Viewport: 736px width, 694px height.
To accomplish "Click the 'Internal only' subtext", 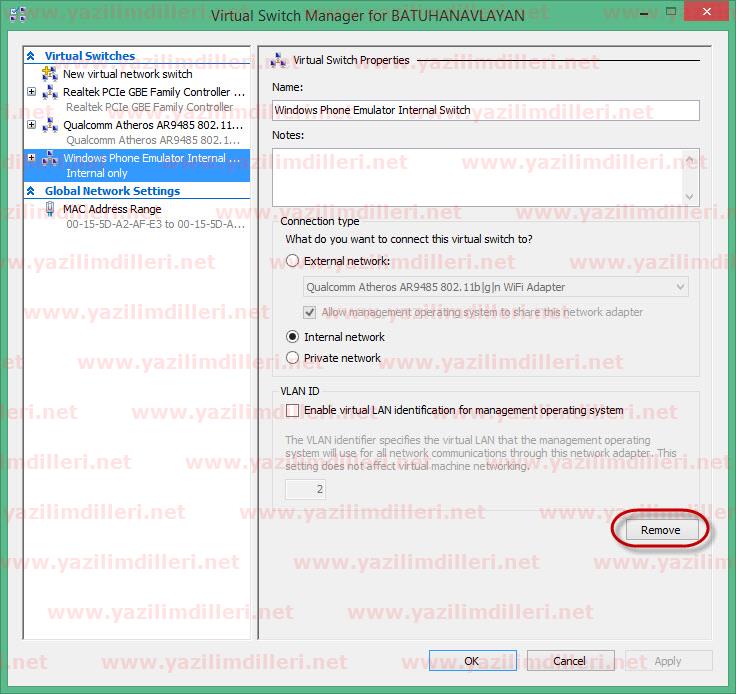I will (x=97, y=173).
